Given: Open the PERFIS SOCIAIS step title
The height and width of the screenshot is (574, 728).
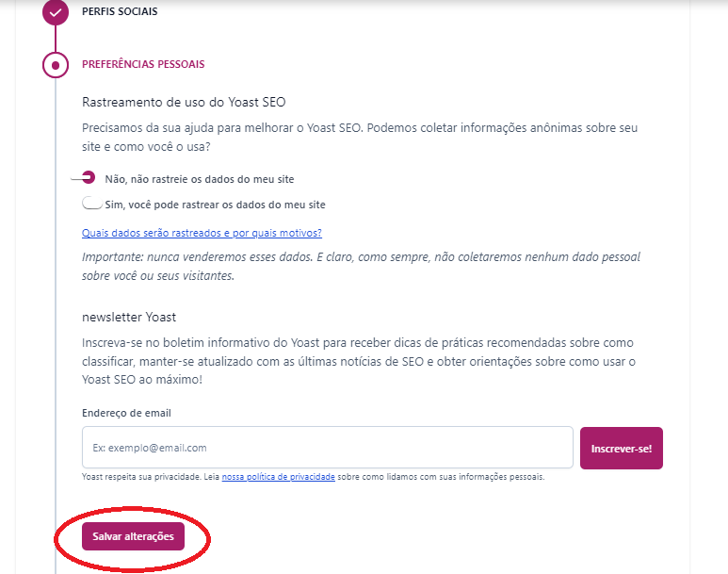Looking at the screenshot, I should tap(120, 12).
